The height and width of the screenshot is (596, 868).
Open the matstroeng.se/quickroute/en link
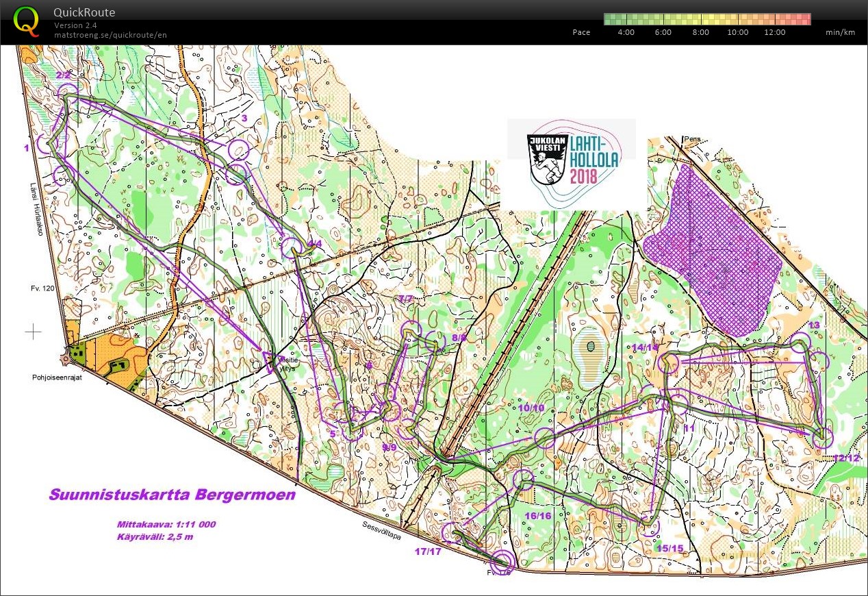(x=110, y=35)
